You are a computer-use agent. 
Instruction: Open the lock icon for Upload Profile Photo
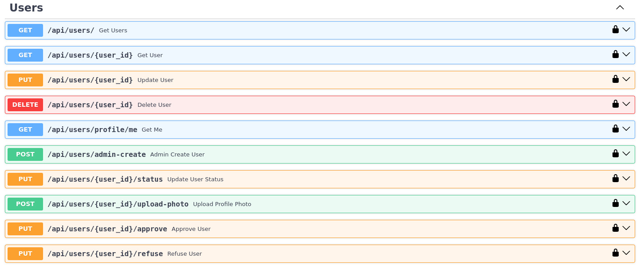[615, 203]
